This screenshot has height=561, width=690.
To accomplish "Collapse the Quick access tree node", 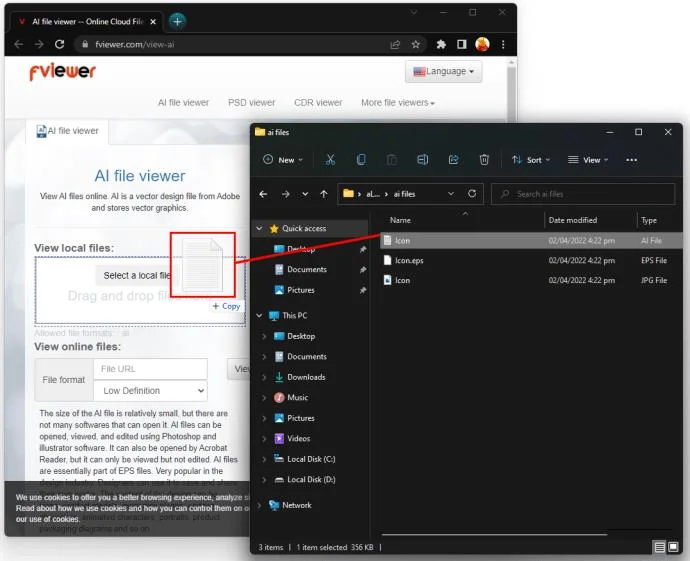I will [x=259, y=228].
